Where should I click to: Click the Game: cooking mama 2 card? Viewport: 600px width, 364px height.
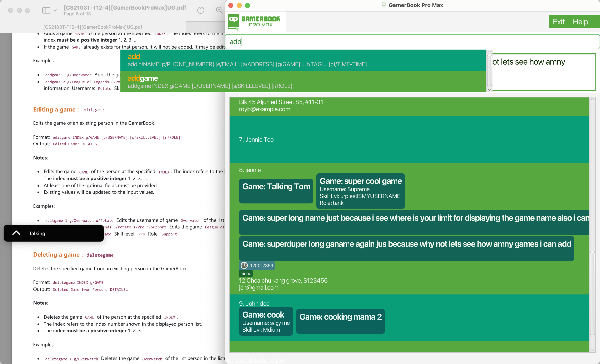340,321
